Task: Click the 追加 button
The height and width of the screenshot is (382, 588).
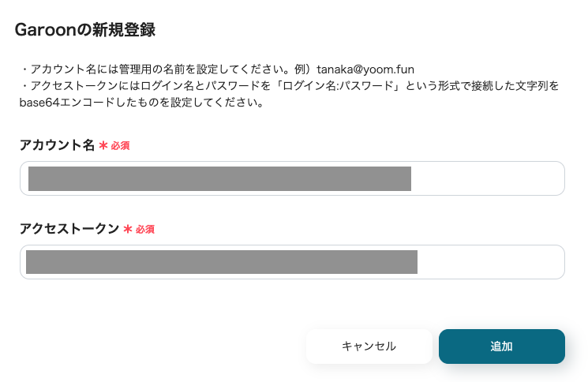Action: click(501, 346)
